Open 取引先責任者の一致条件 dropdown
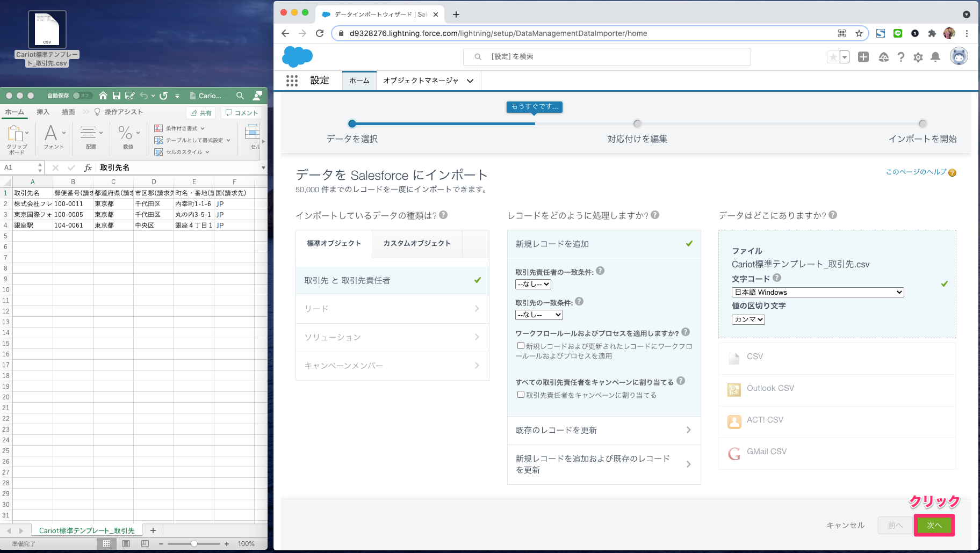980x553 pixels. point(533,284)
